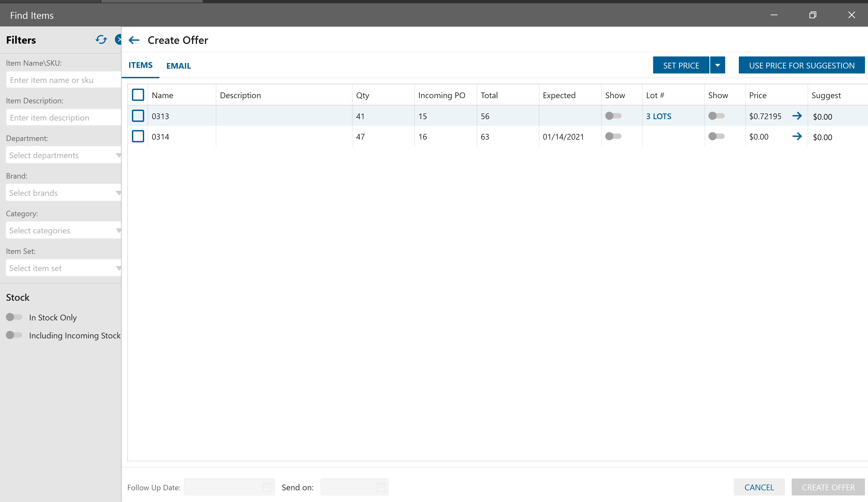Select the ITEMS tab
The width and height of the screenshot is (868, 502).
[x=140, y=65]
